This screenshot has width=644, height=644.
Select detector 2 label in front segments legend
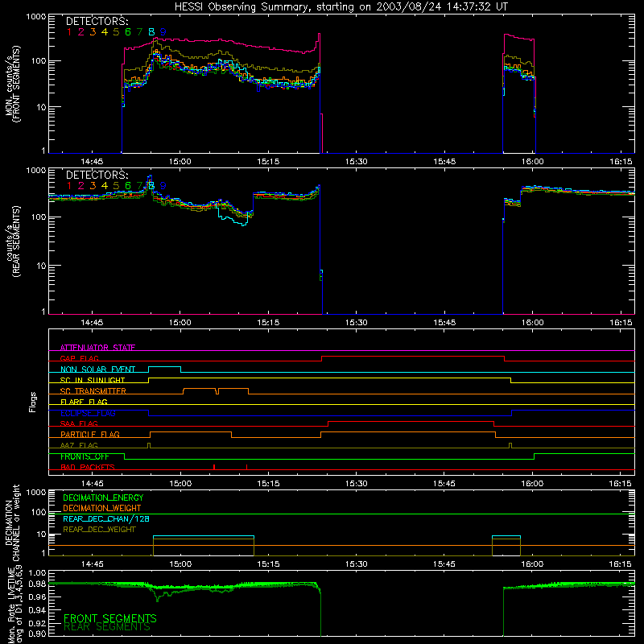coord(81,32)
